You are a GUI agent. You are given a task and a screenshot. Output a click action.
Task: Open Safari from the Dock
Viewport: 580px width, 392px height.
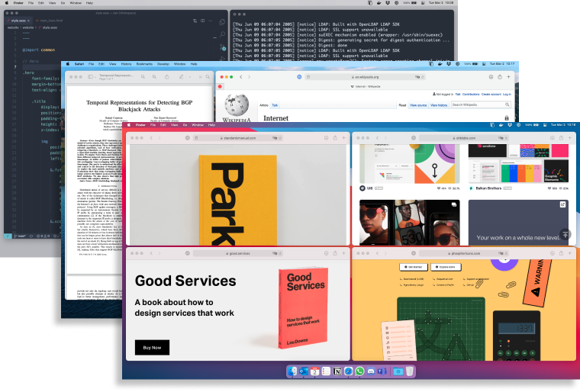349,371
